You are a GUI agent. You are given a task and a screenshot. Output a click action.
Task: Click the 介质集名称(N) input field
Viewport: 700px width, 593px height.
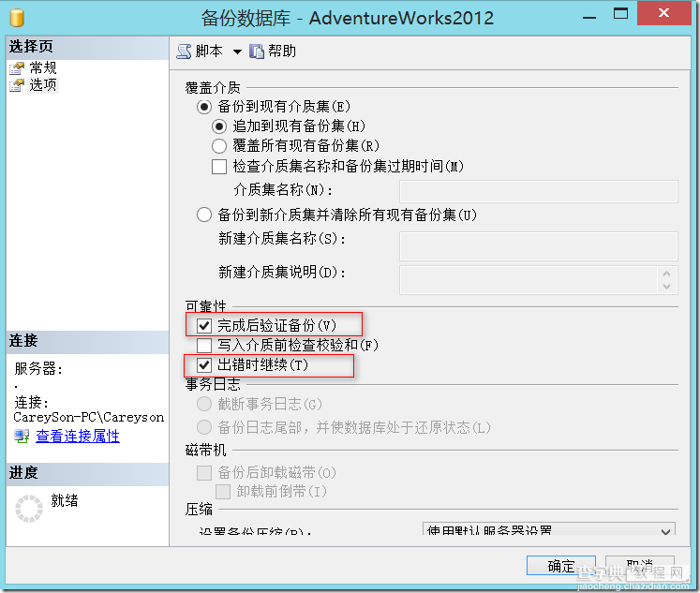pos(539,191)
